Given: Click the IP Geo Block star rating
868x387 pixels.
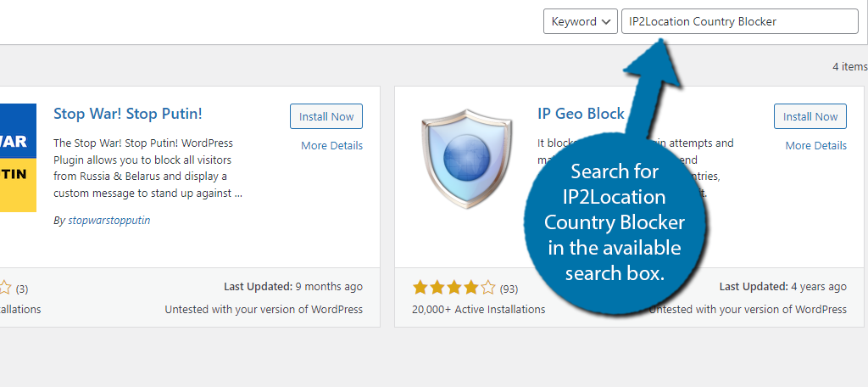Looking at the screenshot, I should (454, 287).
